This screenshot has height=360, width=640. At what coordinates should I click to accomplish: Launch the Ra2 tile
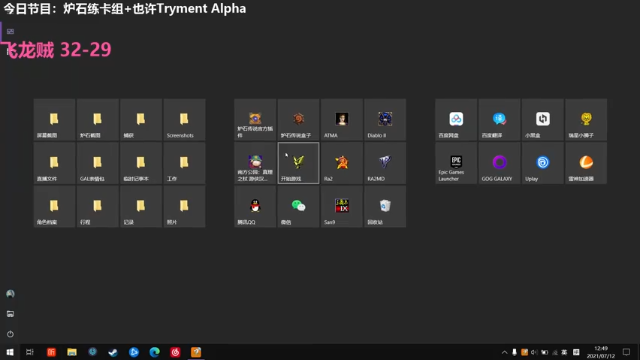[342, 163]
